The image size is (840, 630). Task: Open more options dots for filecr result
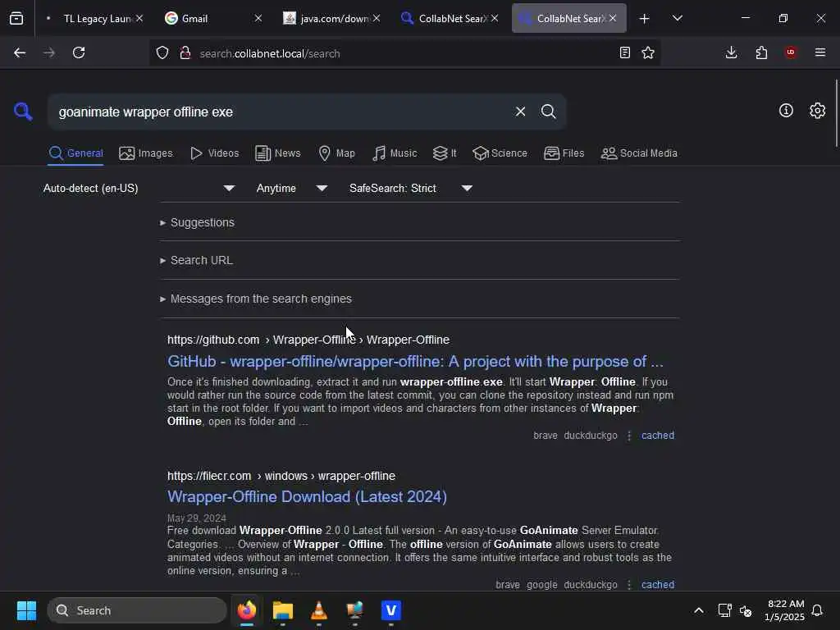[629, 584]
